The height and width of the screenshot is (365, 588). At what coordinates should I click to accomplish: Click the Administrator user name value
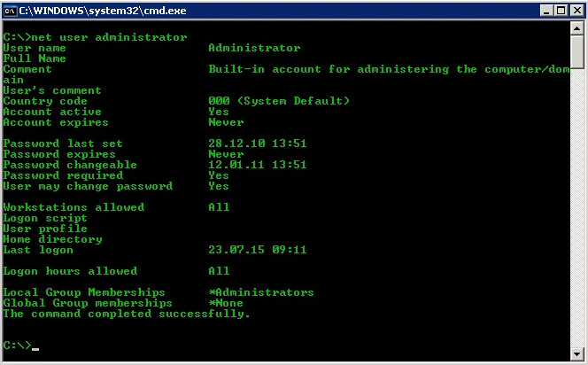point(254,48)
